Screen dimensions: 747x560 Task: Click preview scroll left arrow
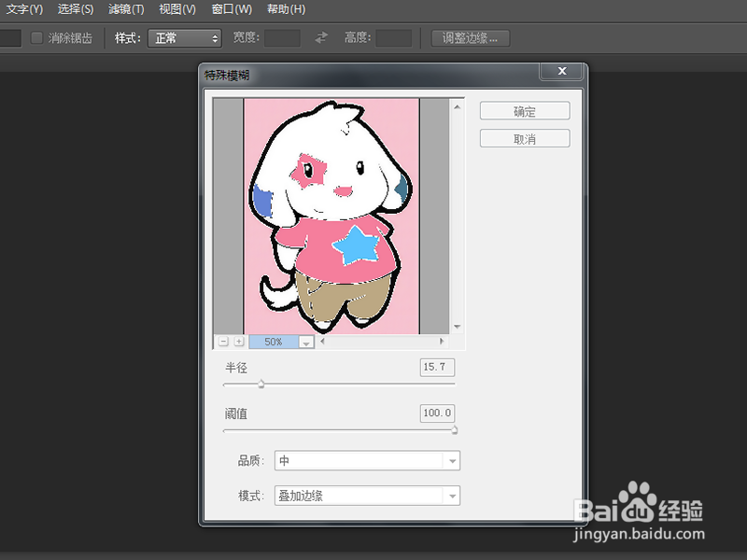pyautogui.click(x=322, y=341)
